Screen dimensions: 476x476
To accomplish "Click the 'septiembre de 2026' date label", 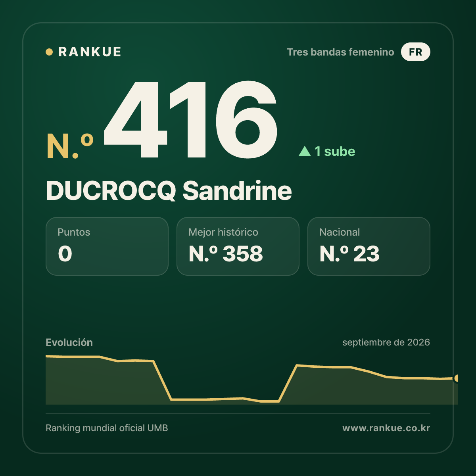I will coord(386,342).
